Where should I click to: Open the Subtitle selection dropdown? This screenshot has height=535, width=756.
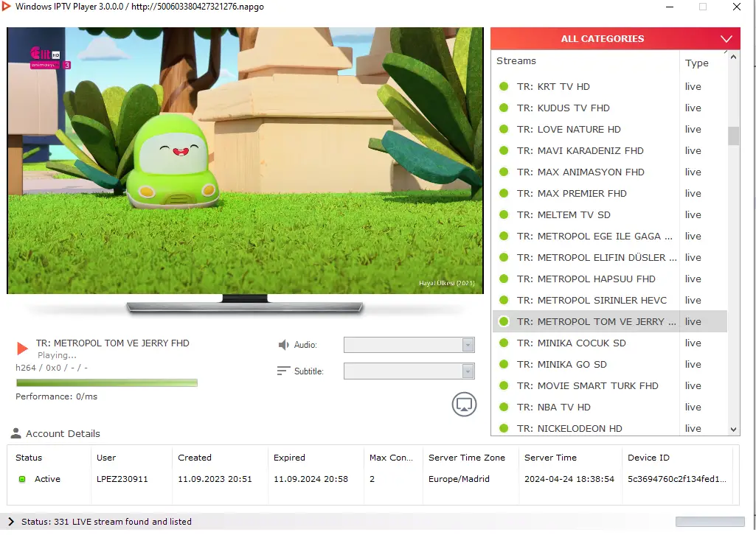click(409, 371)
